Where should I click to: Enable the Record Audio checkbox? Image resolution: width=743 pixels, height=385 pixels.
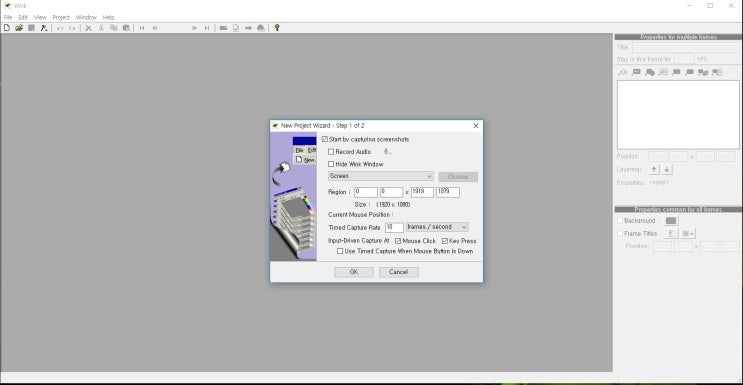[x=331, y=152]
